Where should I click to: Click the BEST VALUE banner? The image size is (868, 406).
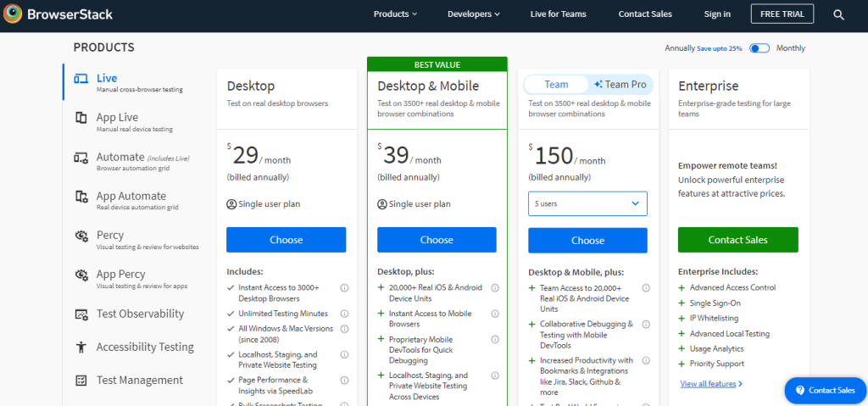[x=437, y=64]
